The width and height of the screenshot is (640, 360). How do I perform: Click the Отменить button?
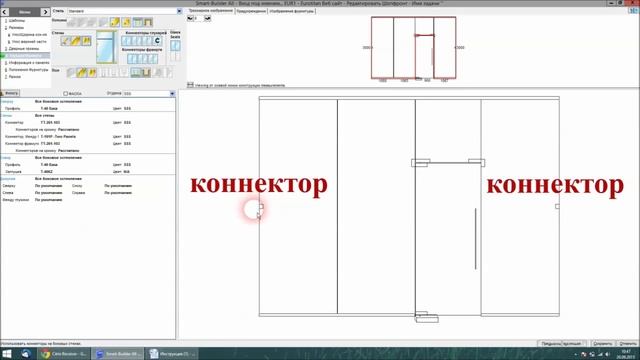point(628,344)
